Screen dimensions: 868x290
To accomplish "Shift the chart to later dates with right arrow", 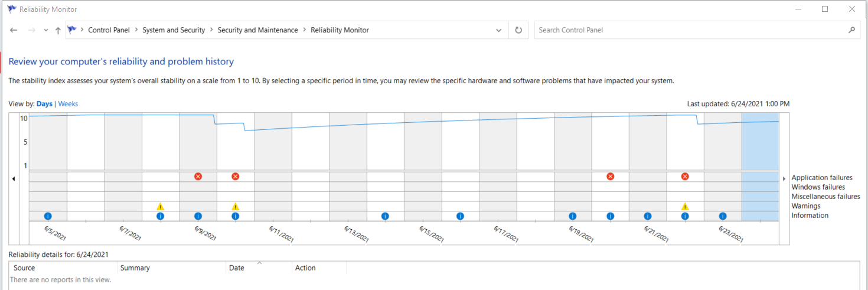I will pyautogui.click(x=784, y=178).
